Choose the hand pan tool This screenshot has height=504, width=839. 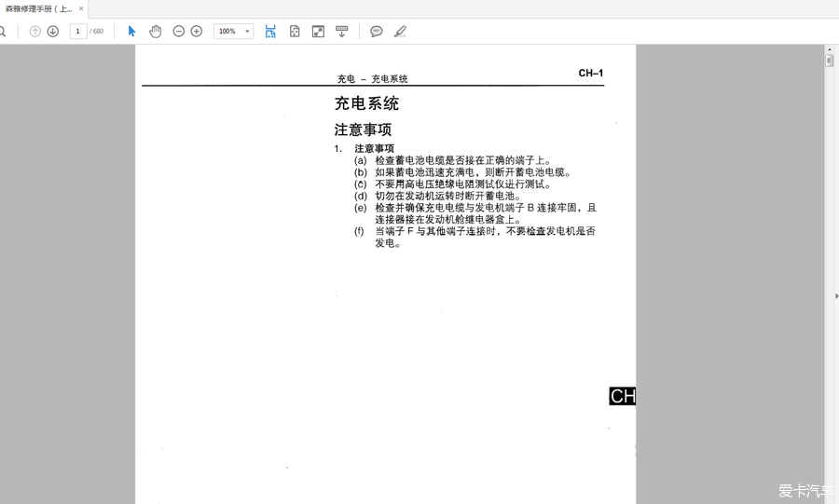tap(155, 32)
